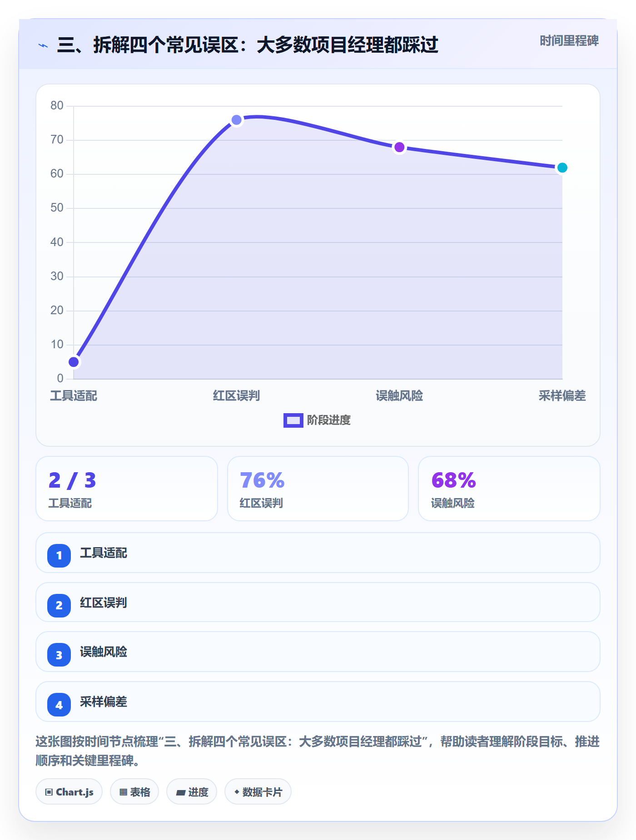
Task: Click the 误触风险 x-axis label under the chart
Action: tap(399, 396)
